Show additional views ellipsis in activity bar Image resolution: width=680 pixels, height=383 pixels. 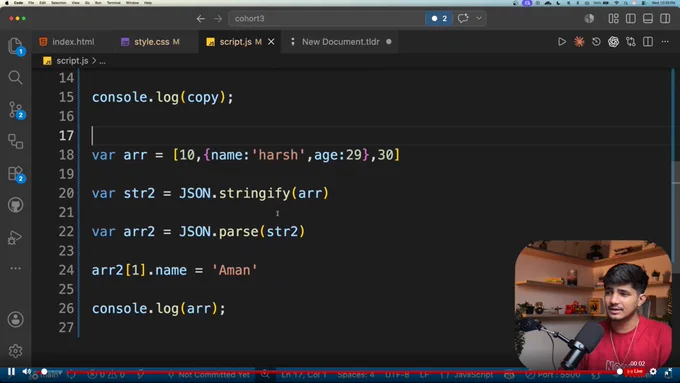pyautogui.click(x=15, y=268)
